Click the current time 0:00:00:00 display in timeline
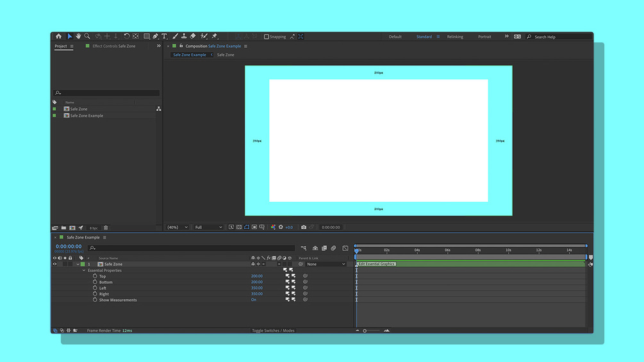 click(69, 246)
